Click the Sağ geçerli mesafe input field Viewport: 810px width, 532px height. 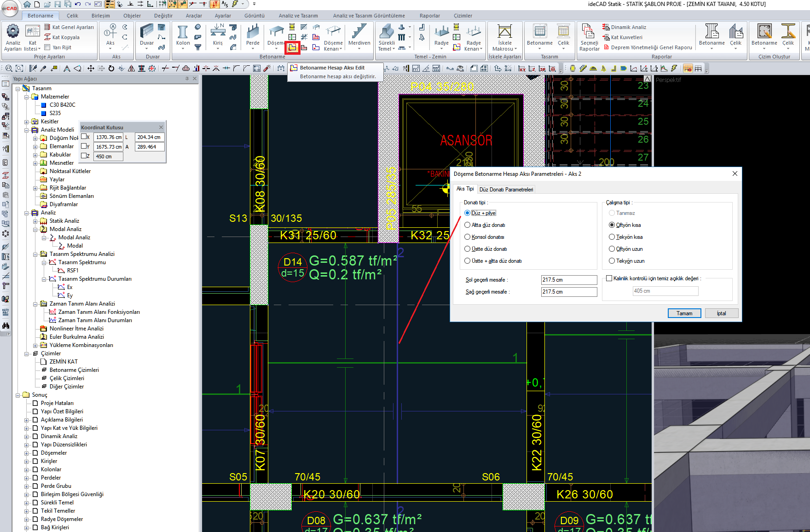pyautogui.click(x=569, y=292)
